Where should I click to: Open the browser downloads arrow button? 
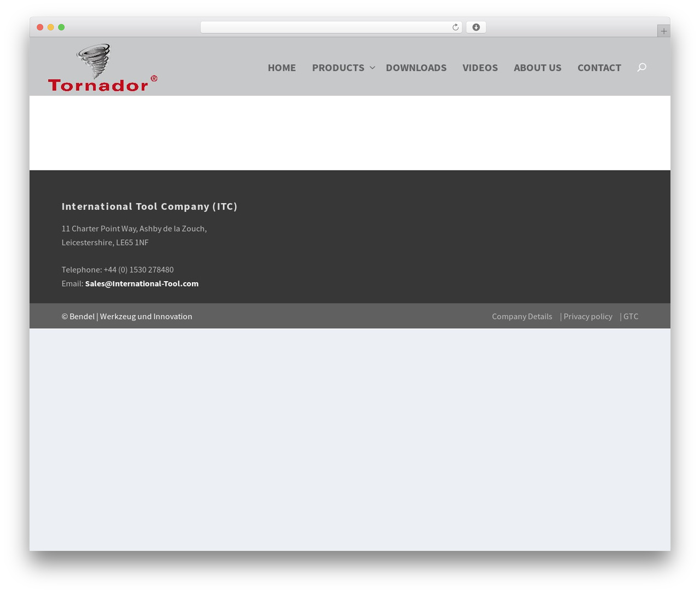(476, 27)
